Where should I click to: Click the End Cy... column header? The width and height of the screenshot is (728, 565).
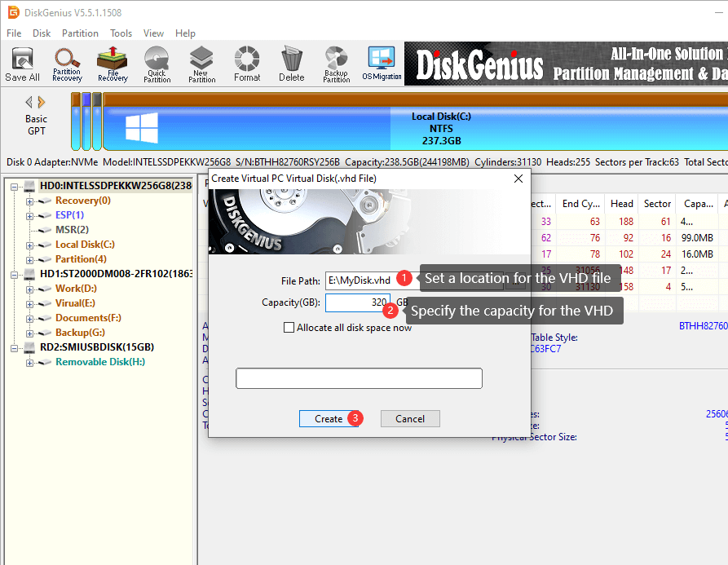tap(580, 204)
